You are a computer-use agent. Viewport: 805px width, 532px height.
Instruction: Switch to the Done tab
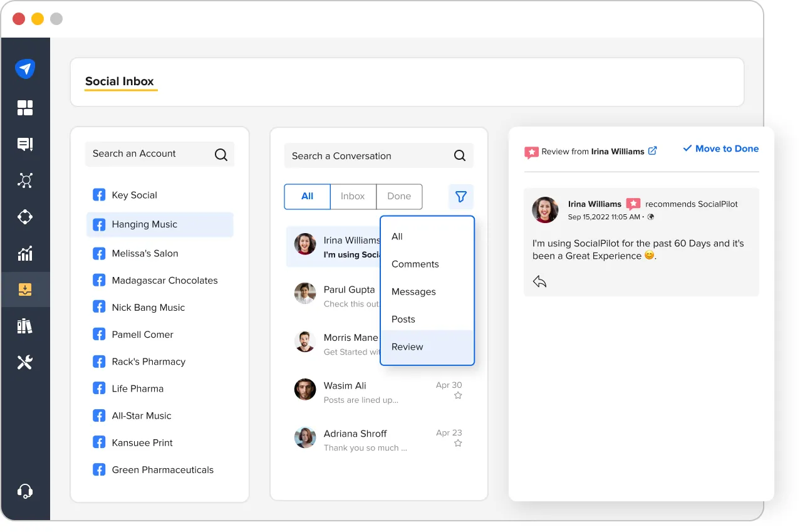tap(399, 196)
